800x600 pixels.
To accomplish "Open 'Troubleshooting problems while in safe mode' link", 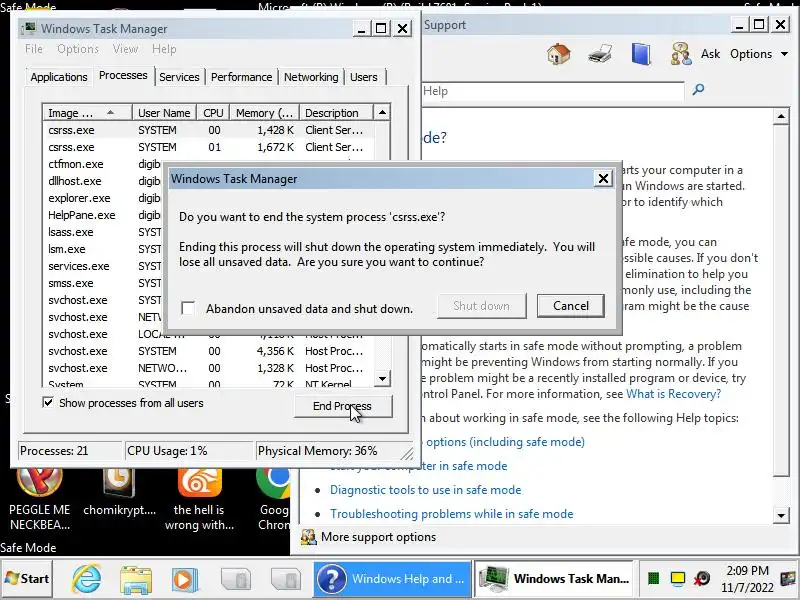I will click(x=452, y=514).
